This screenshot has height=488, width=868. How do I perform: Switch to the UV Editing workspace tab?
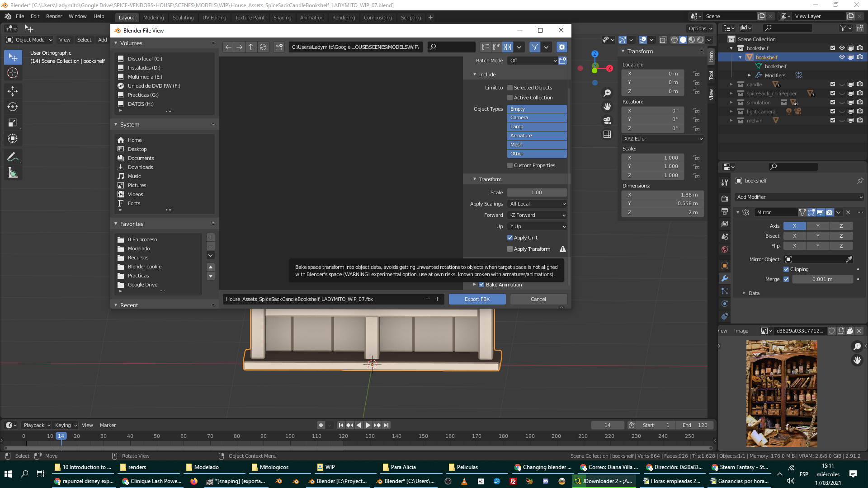click(x=214, y=18)
